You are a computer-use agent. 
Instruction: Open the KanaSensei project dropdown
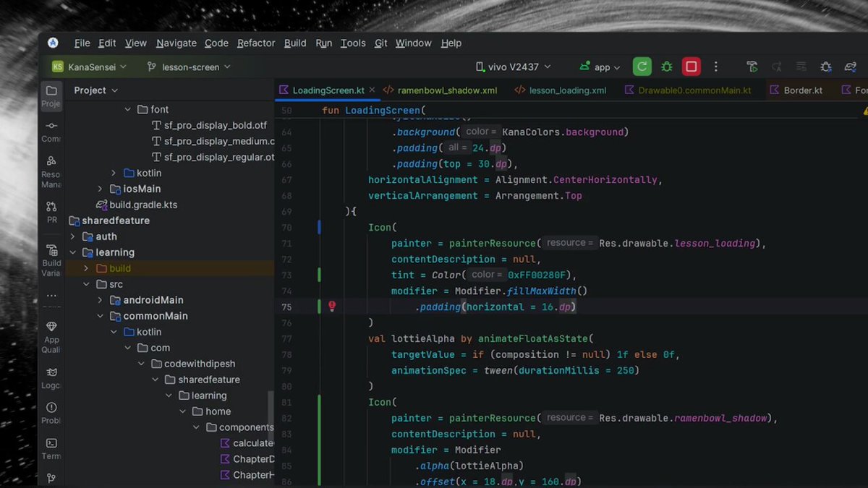click(x=89, y=67)
